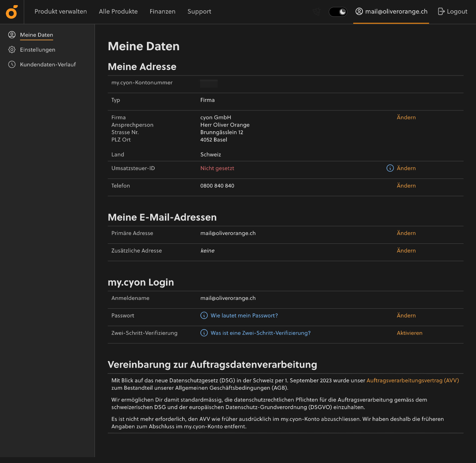The width and height of the screenshot is (476, 463).
Task: Click the red Nicht gesetzt value
Action: point(217,168)
